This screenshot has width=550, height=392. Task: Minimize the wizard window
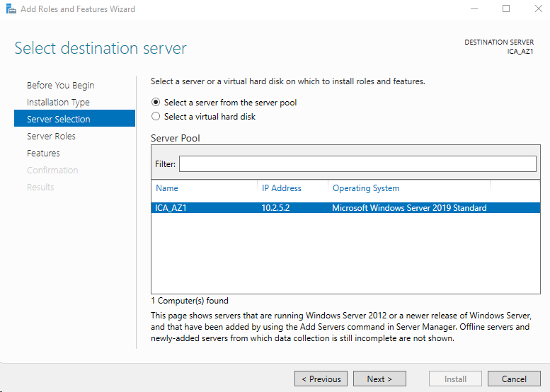pos(474,8)
